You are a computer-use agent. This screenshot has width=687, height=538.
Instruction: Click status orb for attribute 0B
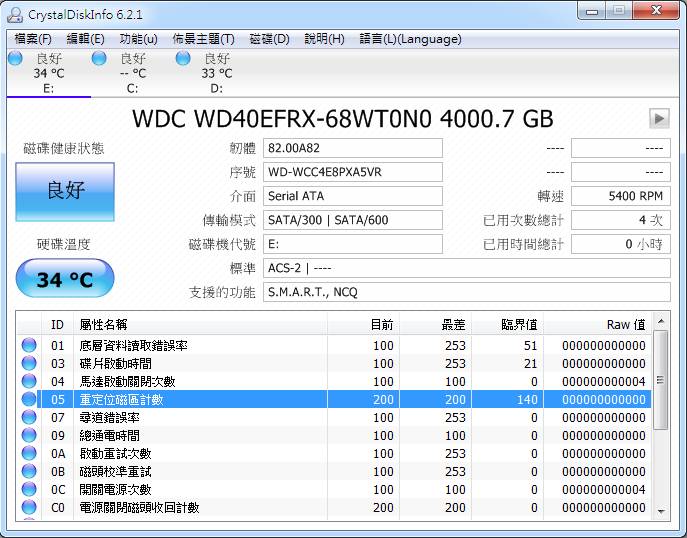29,471
